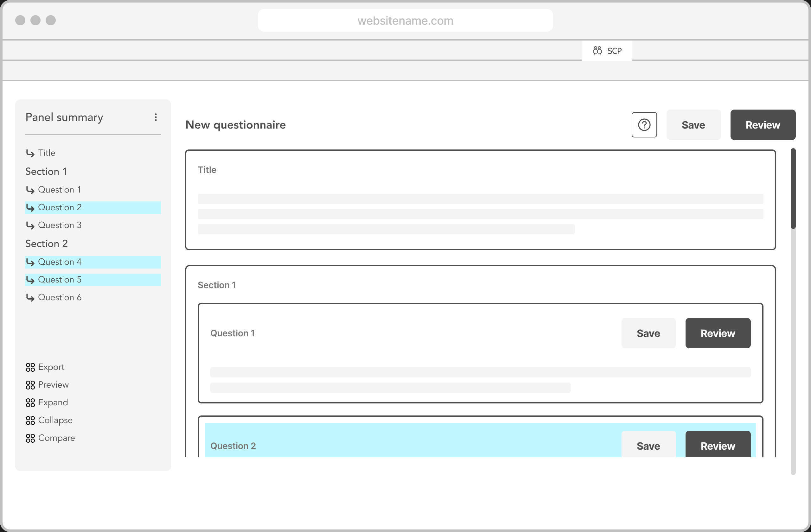The image size is (811, 532).
Task: Click the Export label in the sidebar
Action: pos(51,367)
